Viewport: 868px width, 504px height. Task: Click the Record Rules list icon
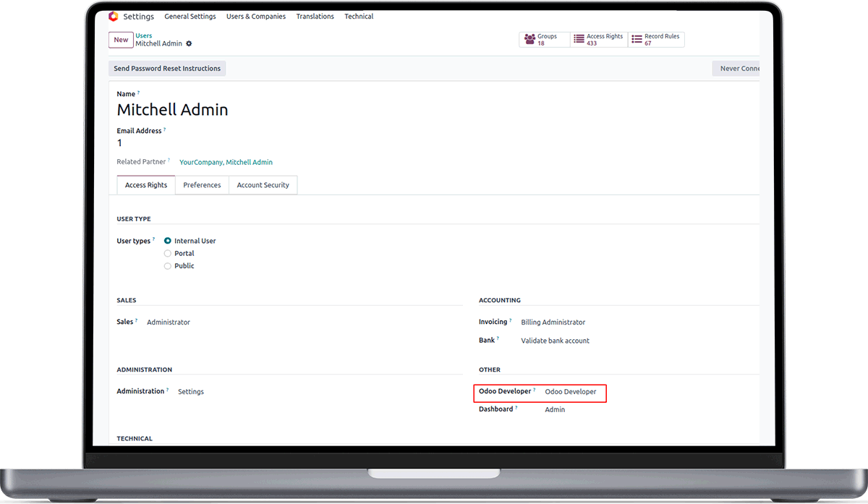[x=637, y=40]
